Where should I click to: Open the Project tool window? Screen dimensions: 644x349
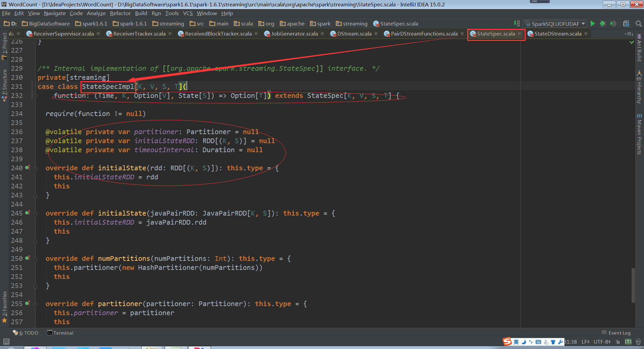[x=4, y=46]
